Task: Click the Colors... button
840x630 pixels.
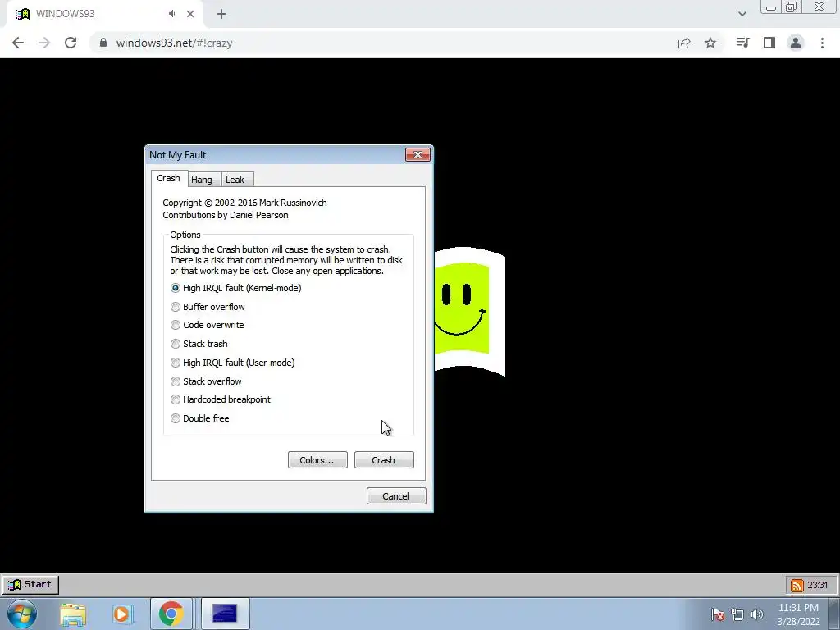Action: pyautogui.click(x=317, y=460)
